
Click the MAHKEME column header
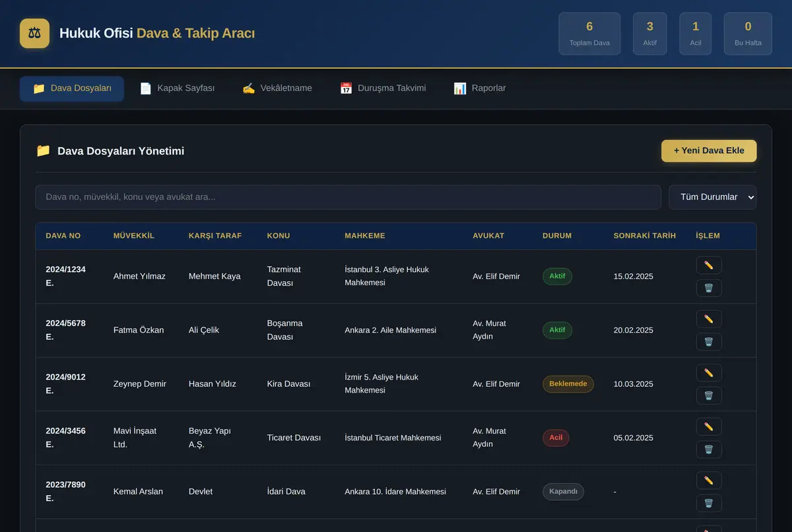[365, 236]
